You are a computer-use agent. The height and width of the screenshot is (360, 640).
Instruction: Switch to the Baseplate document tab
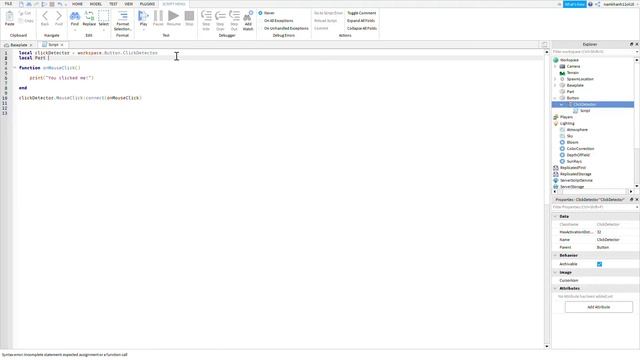coord(18,45)
